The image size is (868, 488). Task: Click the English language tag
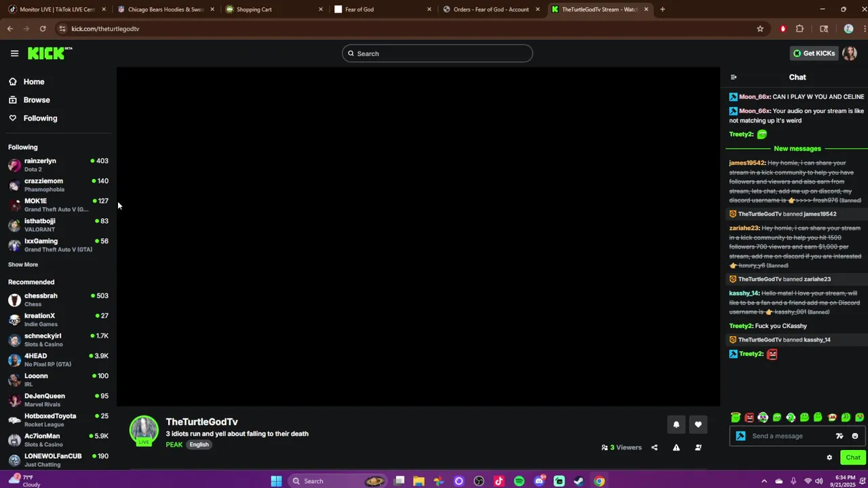pyautogui.click(x=199, y=445)
